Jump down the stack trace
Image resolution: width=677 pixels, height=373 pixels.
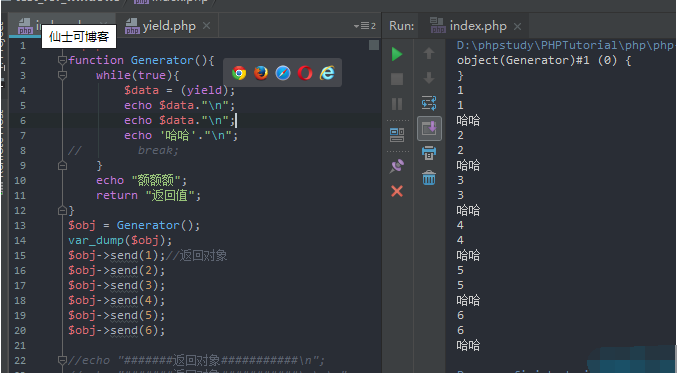point(429,78)
